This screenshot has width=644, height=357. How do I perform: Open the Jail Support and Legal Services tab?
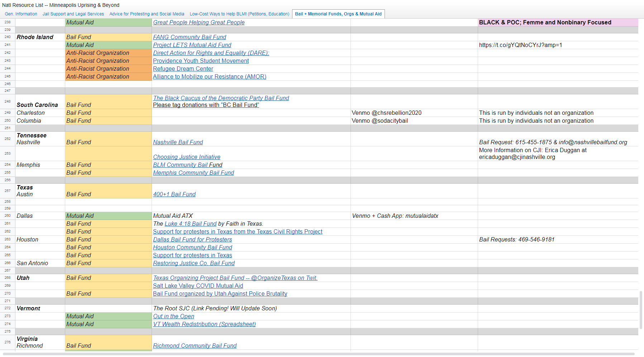point(73,14)
